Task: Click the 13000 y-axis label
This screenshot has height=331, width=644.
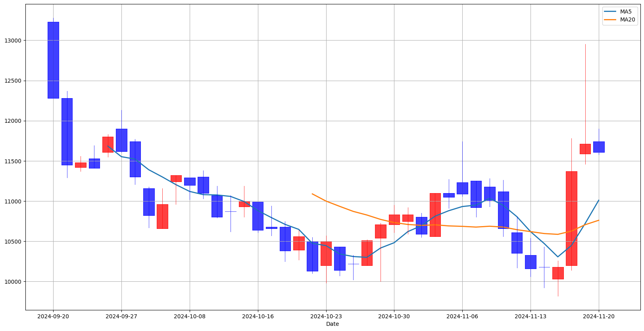Action: (x=14, y=41)
